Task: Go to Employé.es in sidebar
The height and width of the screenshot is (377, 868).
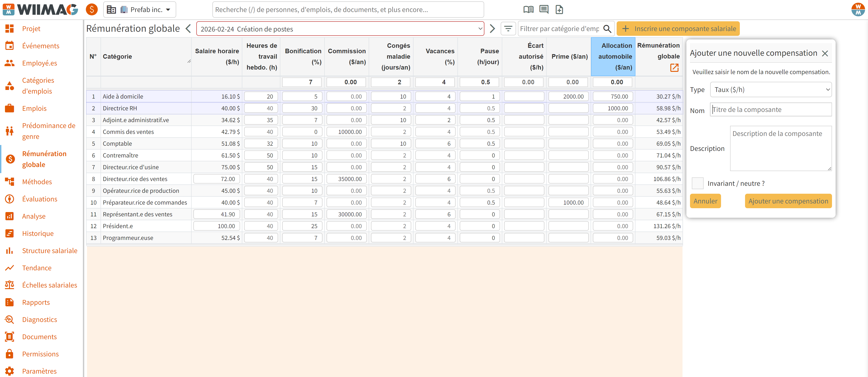Action: (40, 63)
